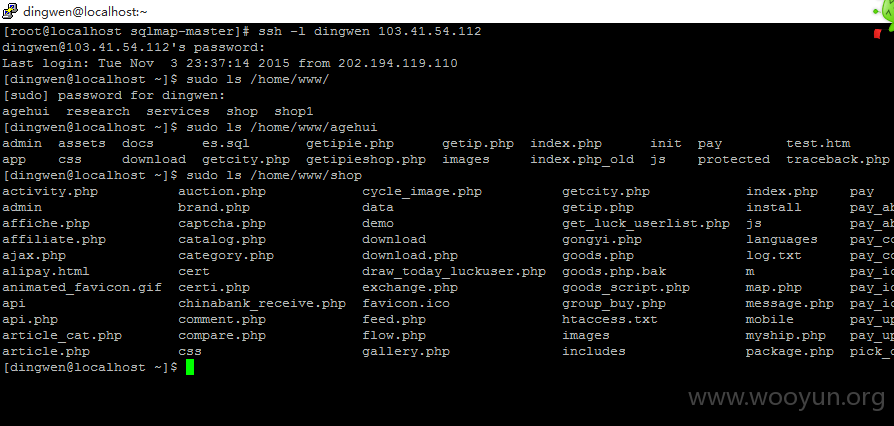Viewport: 894px width, 426px height.
Task: Click the getipieshop.php file name
Action: (365, 160)
